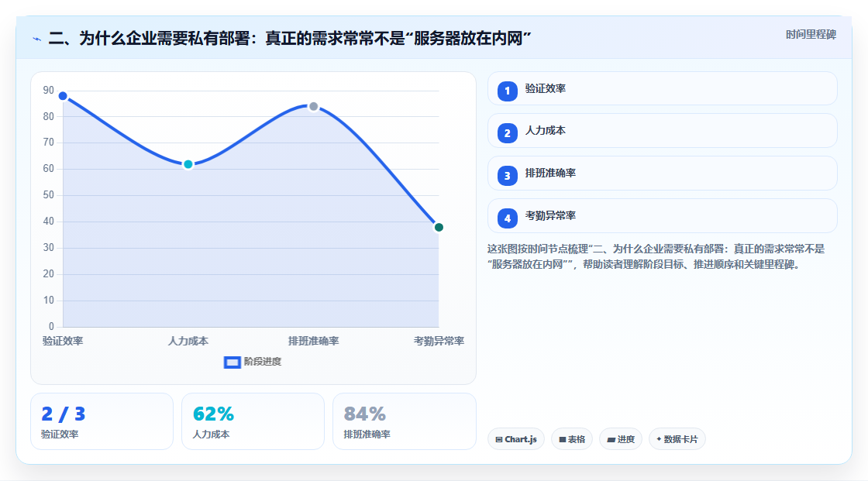Click the dark green data point at 考勤异常率

click(x=439, y=228)
